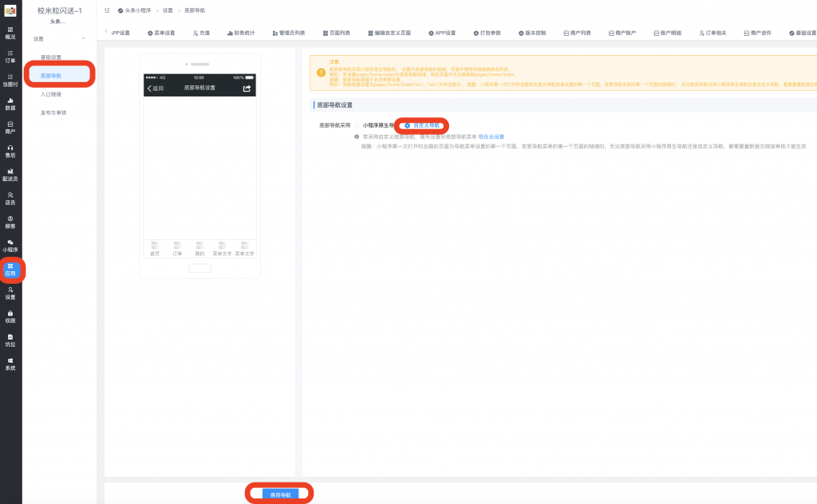Go to 订单 orders in left sidebar
817x504 pixels.
(x=10, y=56)
